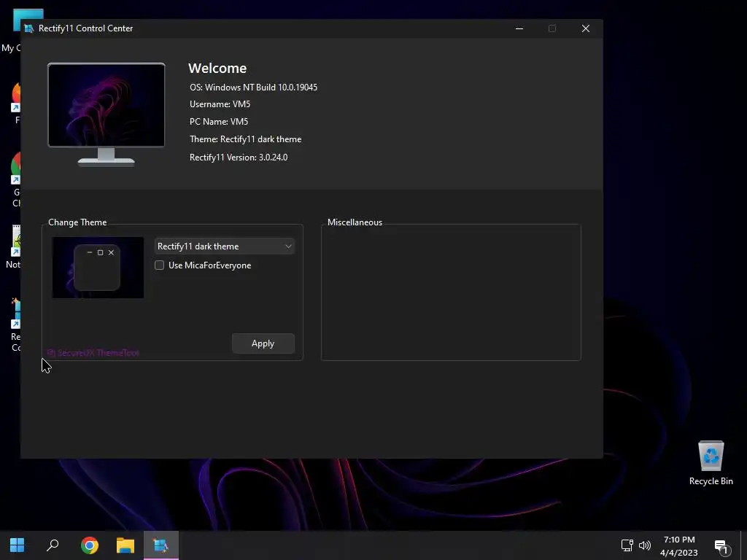Click the Welcome heading

(217, 68)
